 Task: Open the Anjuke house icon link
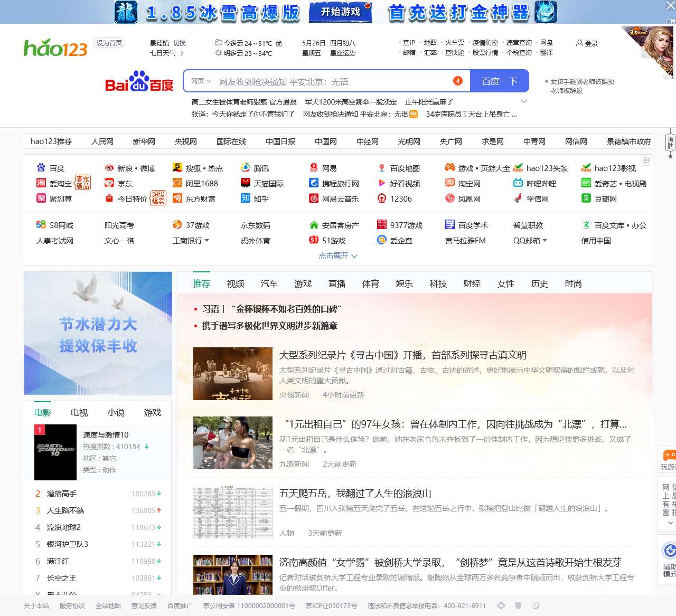pyautogui.click(x=313, y=225)
